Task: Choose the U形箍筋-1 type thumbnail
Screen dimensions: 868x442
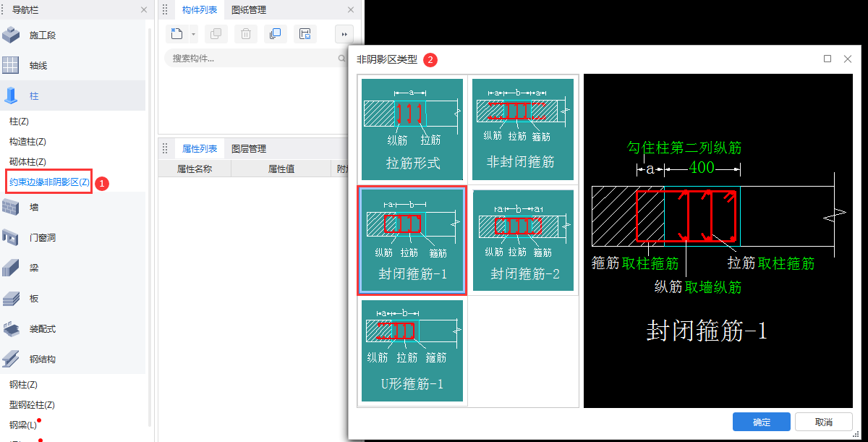Action: 412,351
